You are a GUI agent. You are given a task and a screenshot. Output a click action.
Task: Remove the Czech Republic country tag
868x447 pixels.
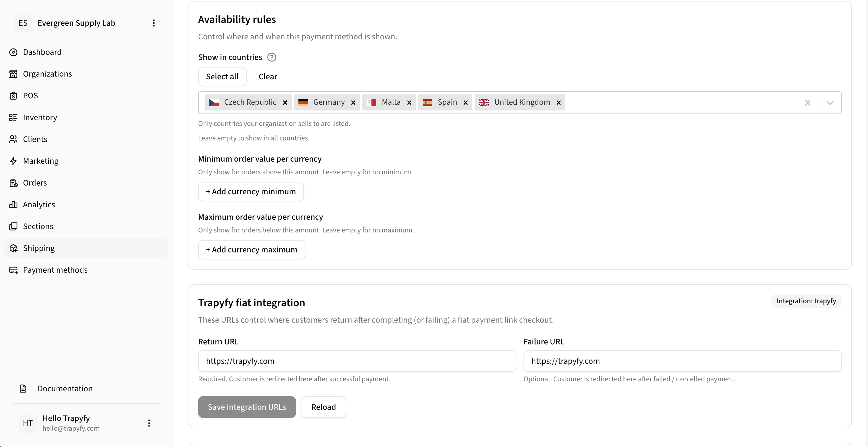[285, 102]
